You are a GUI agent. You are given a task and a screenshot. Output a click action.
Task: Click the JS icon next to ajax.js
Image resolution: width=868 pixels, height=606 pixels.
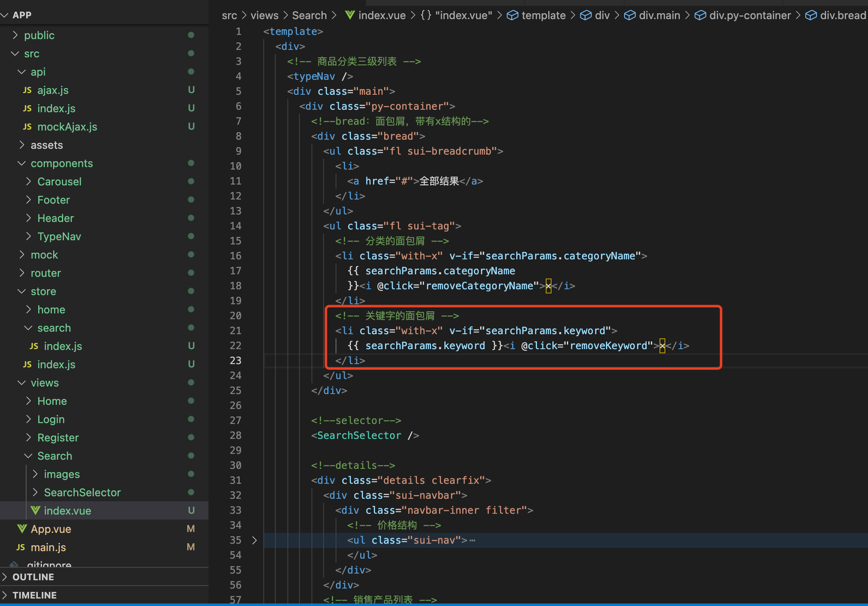point(27,90)
